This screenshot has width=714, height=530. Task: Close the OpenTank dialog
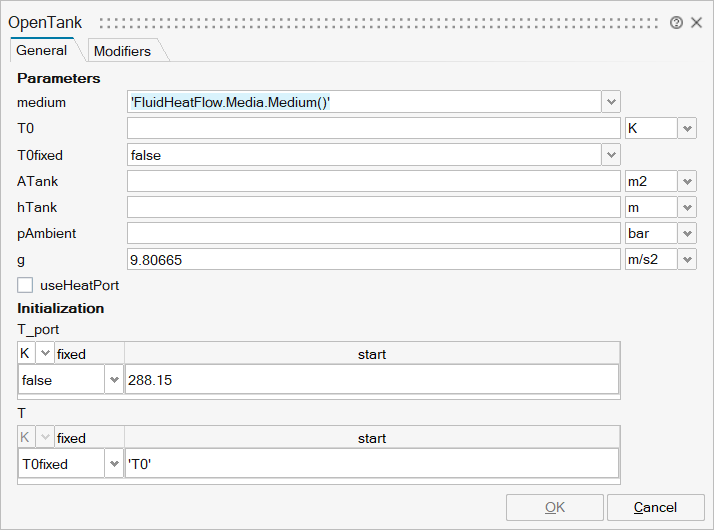(x=696, y=22)
